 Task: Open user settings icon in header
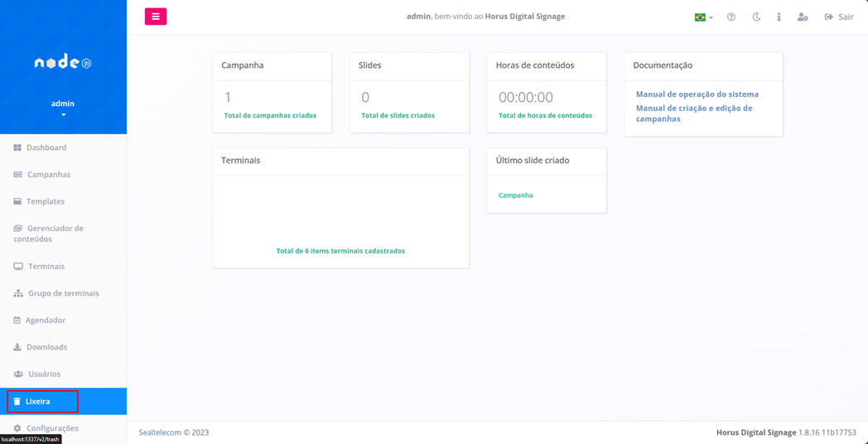tap(802, 17)
